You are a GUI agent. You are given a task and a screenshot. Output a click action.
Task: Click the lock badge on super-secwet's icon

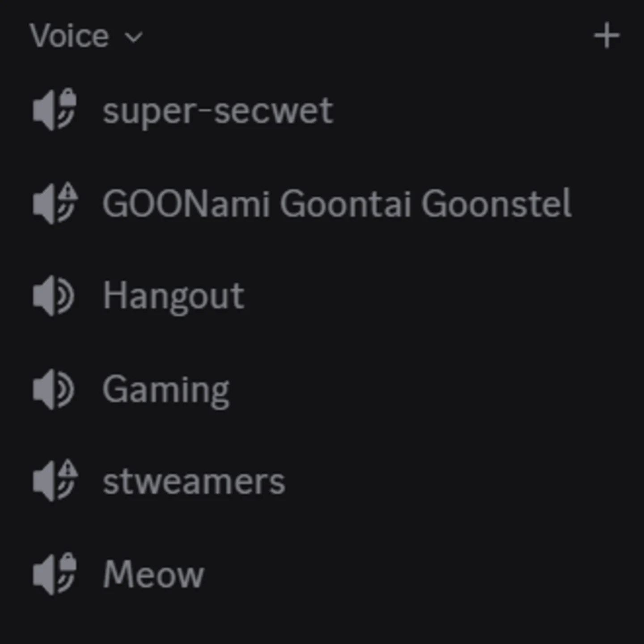(x=68, y=97)
